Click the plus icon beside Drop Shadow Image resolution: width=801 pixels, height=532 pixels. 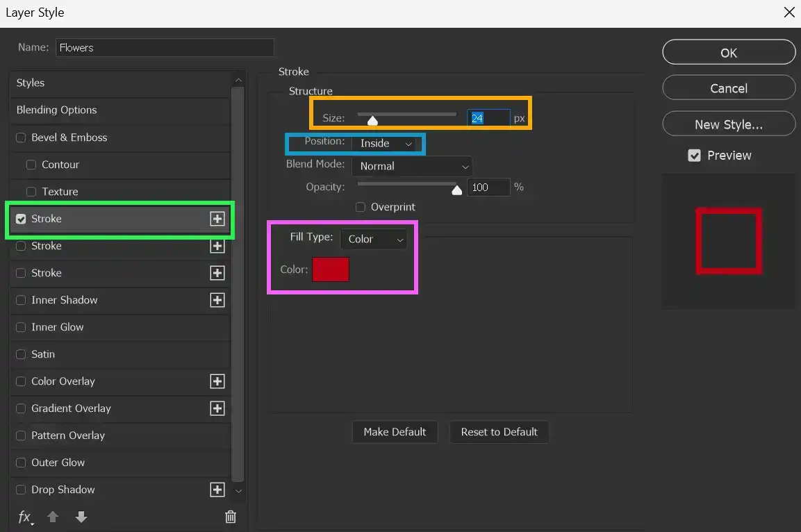(x=217, y=490)
